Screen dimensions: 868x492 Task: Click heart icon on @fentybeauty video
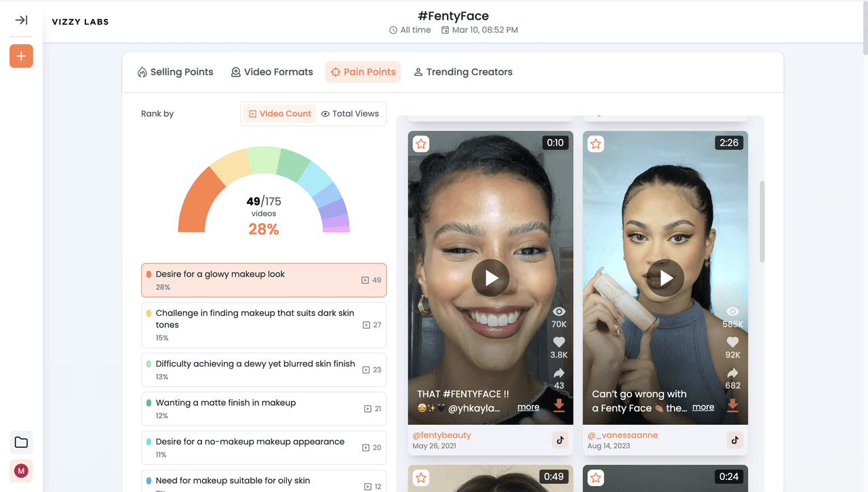pos(559,342)
